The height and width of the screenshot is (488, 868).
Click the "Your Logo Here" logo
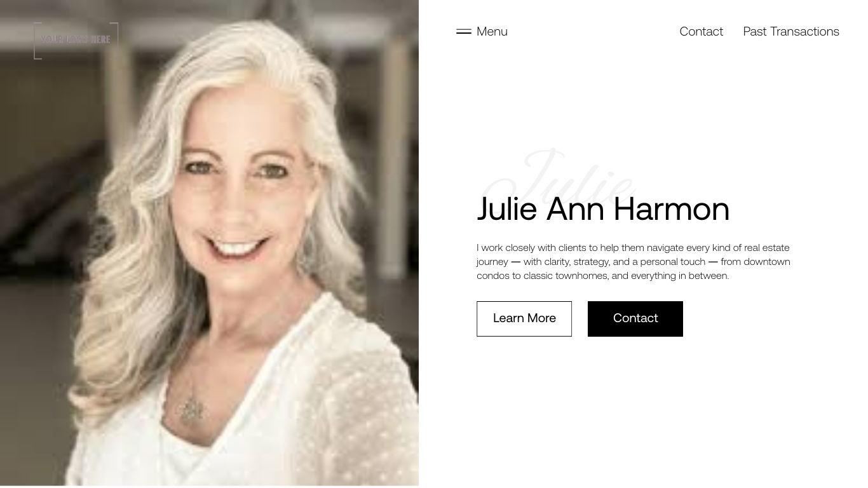coord(76,41)
